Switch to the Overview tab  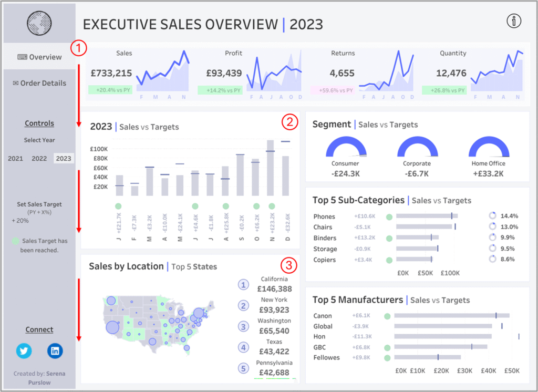39,57
